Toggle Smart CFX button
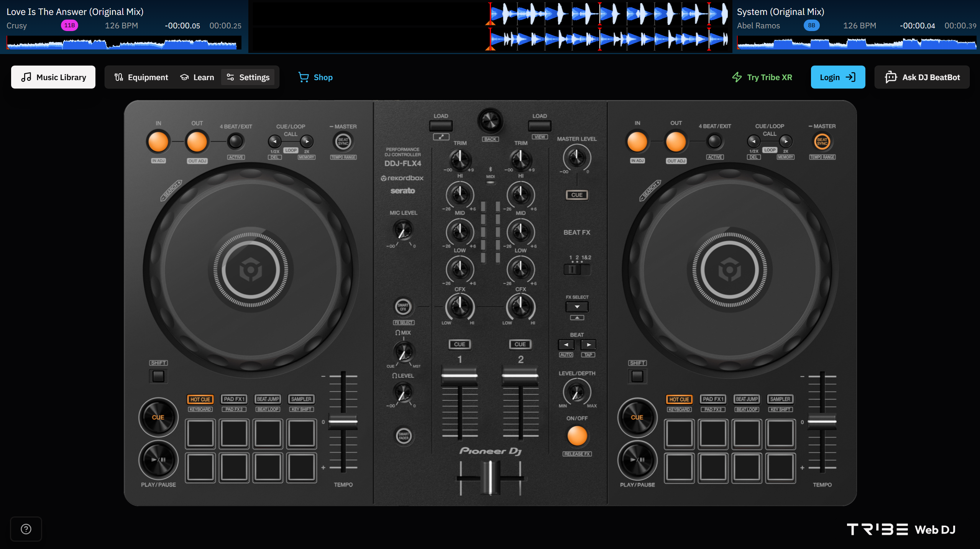The width and height of the screenshot is (980, 549). 403,307
